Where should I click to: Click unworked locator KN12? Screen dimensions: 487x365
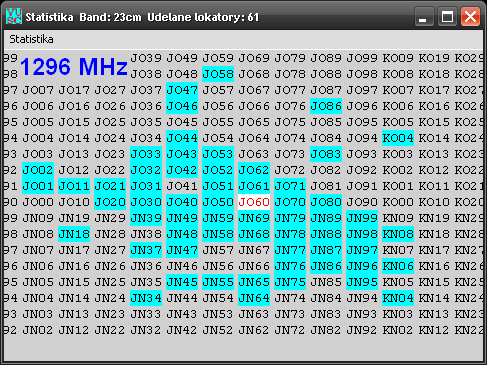point(434,330)
